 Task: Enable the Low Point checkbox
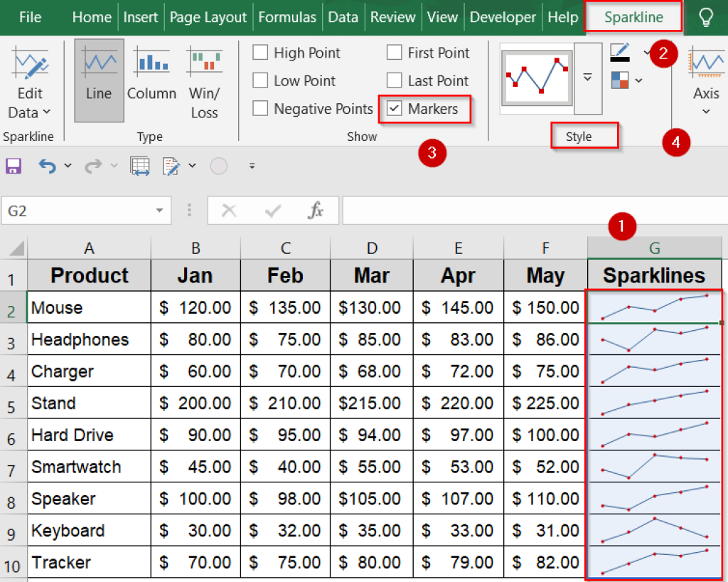click(x=260, y=80)
